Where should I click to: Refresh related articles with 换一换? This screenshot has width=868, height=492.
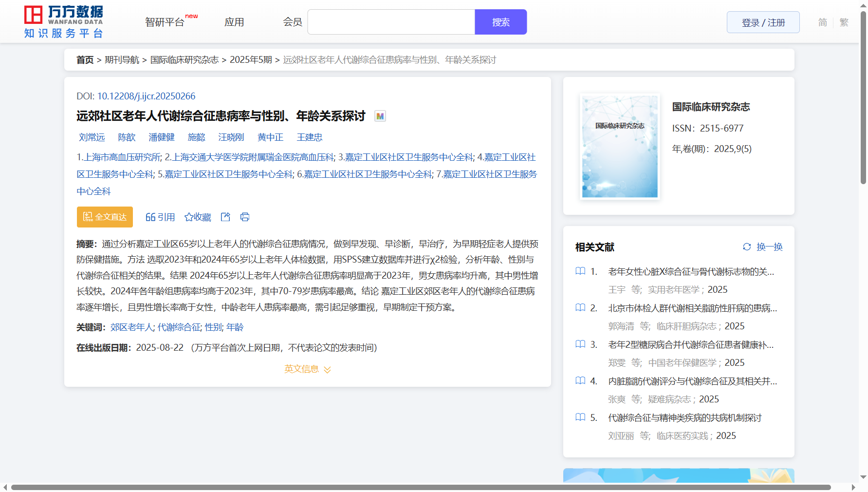(x=762, y=247)
